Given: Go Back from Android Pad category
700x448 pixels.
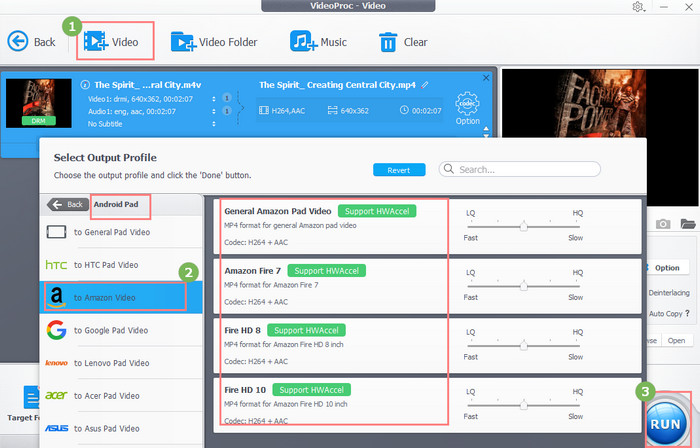Looking at the screenshot, I should 68,204.
